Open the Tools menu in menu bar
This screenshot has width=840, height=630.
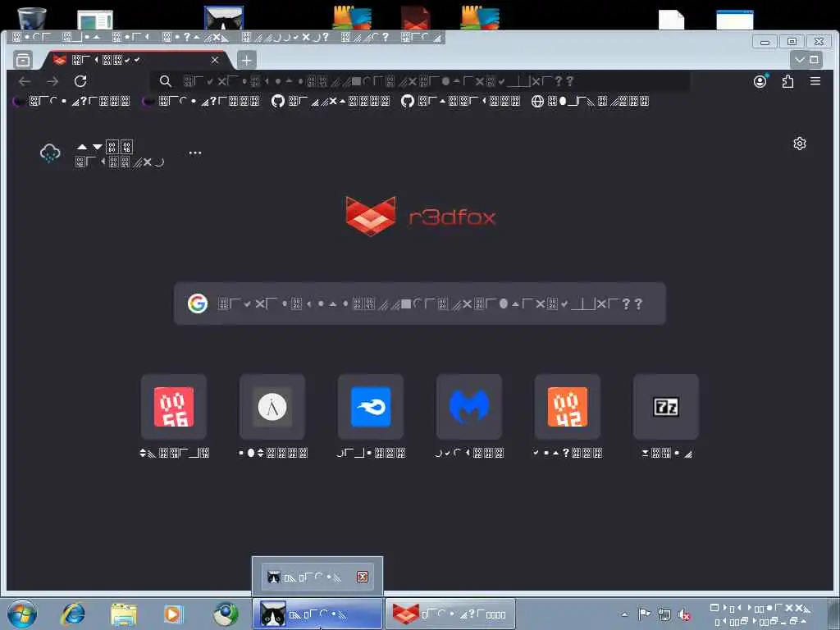(365, 38)
